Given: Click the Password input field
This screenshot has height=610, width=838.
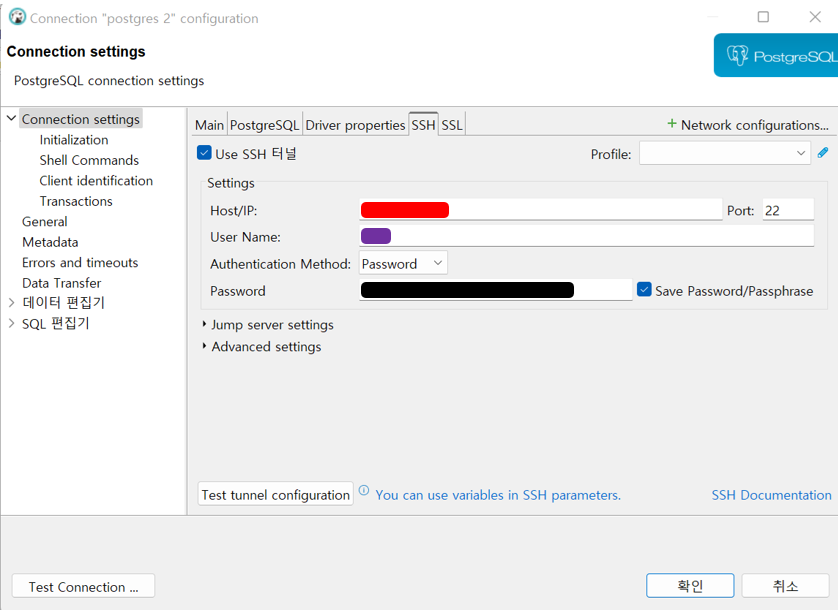Looking at the screenshot, I should coord(495,290).
